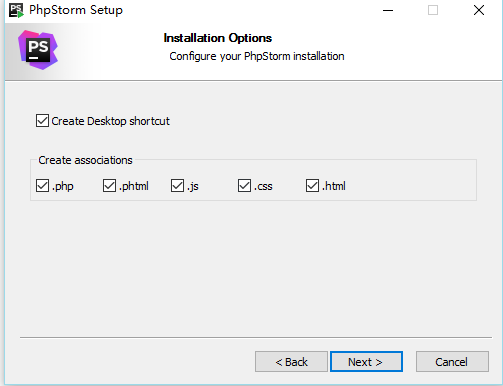Click the Installation Options heading
Screen dimensions: 503x386
click(218, 38)
